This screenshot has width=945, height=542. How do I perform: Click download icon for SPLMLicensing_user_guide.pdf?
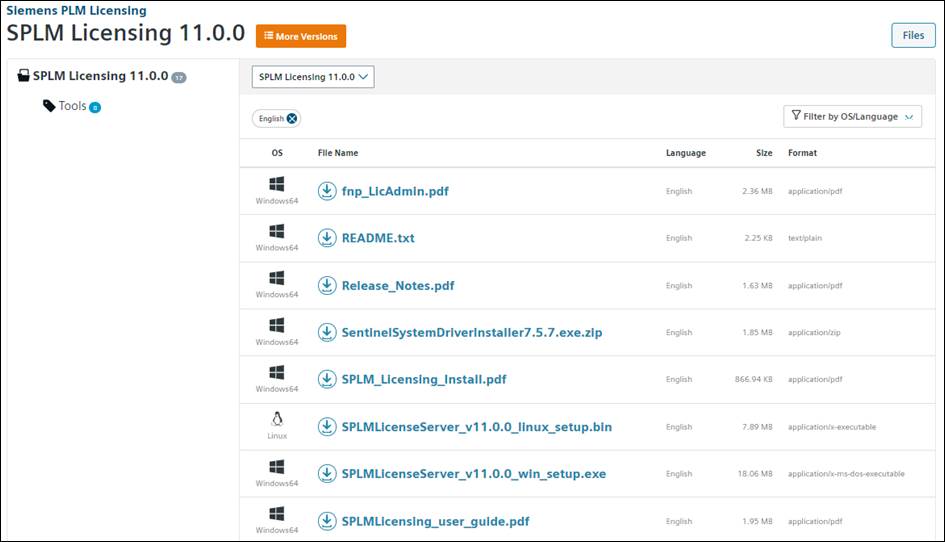[327, 521]
